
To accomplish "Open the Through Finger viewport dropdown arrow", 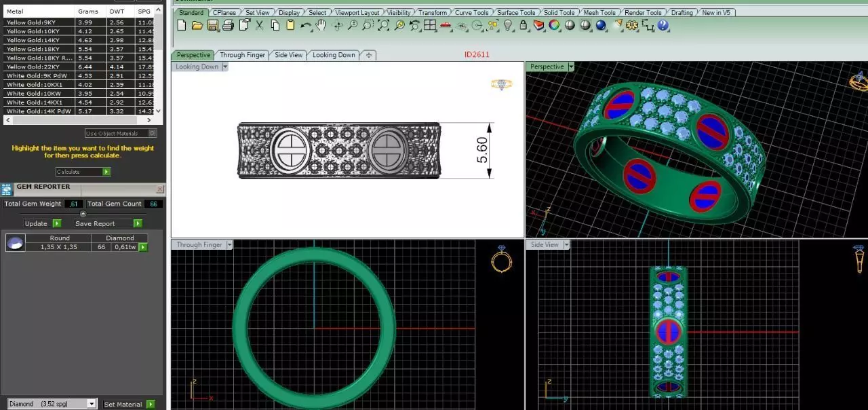I will (230, 244).
